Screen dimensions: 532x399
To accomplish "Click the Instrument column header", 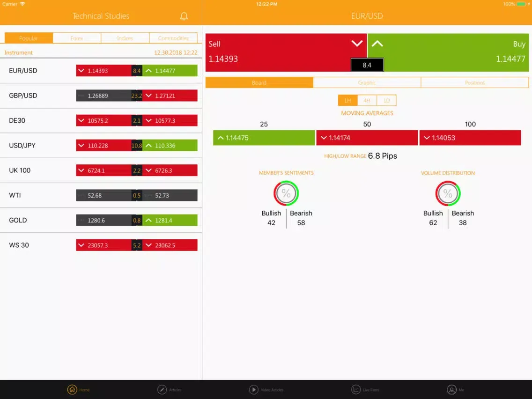I will 19,52.
